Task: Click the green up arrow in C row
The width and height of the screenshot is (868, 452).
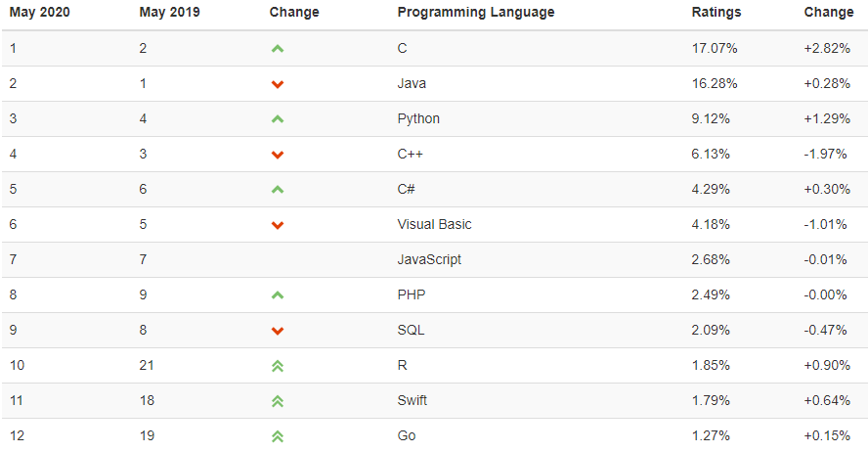Action: [277, 49]
